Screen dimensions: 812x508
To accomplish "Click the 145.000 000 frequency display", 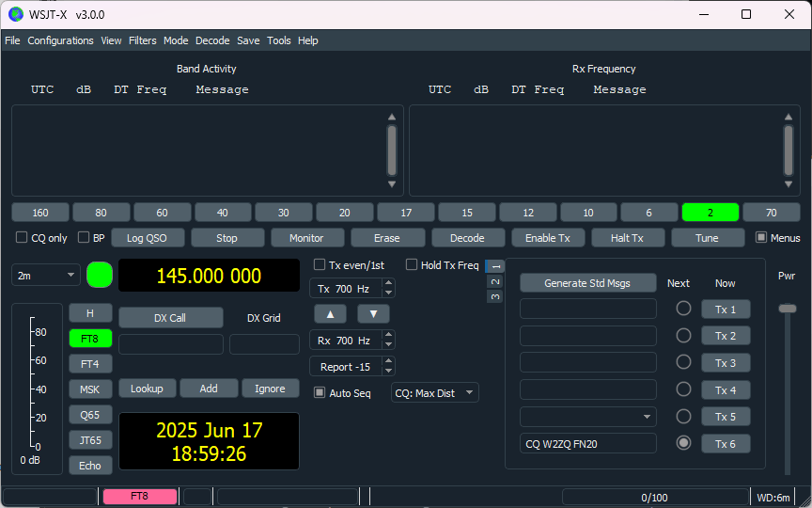I will click(210, 276).
